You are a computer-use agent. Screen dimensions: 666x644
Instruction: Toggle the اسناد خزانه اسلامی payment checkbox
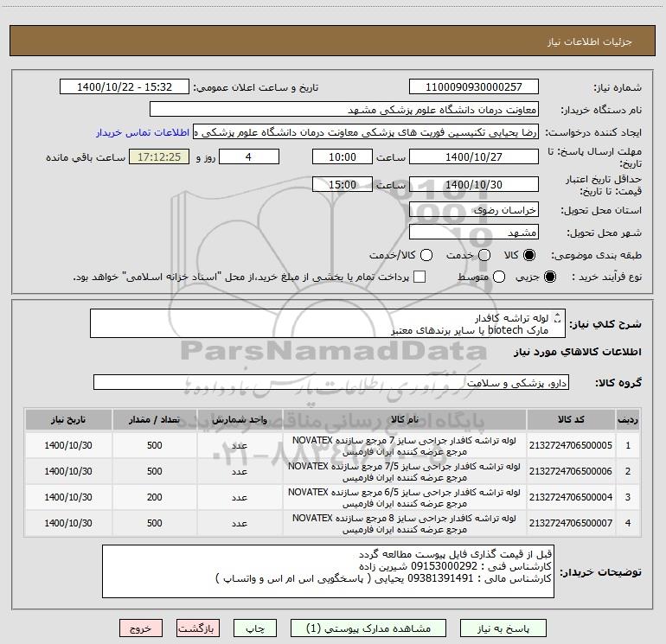point(419,277)
